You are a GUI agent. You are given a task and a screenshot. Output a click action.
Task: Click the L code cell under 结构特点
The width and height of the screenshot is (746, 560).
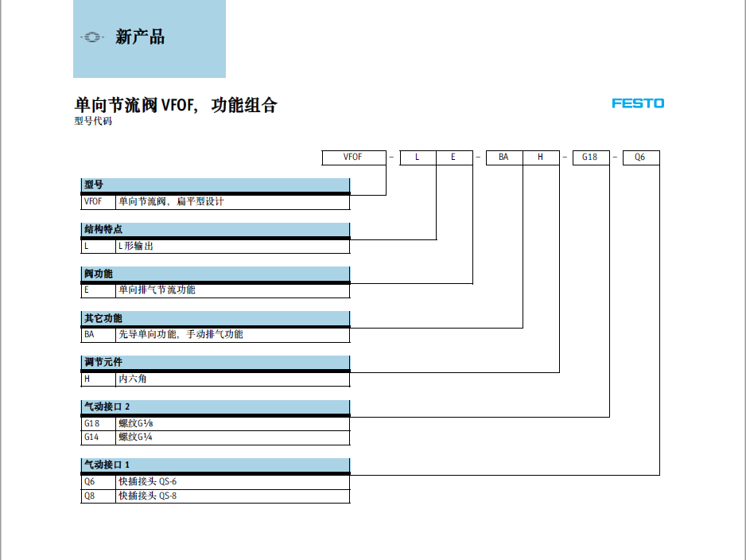[x=99, y=246]
